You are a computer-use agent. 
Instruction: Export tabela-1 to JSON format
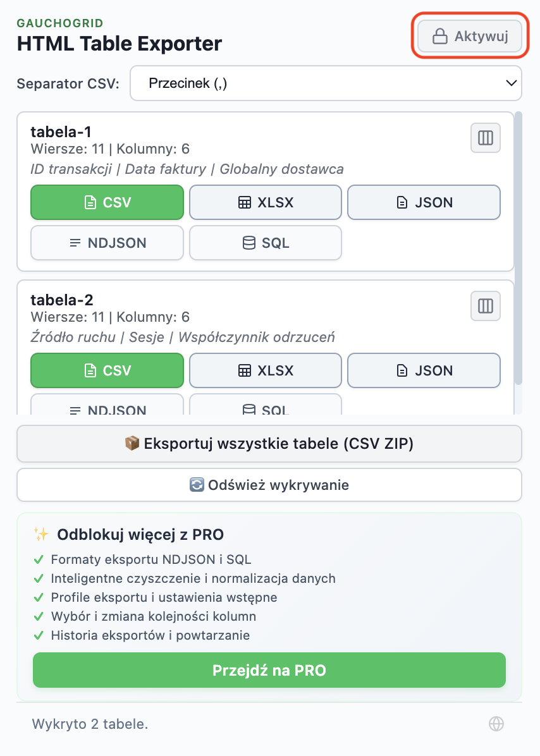click(424, 202)
